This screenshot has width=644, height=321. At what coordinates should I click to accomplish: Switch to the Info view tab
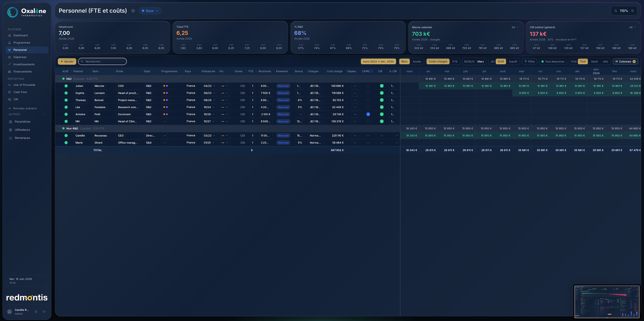[605, 62]
